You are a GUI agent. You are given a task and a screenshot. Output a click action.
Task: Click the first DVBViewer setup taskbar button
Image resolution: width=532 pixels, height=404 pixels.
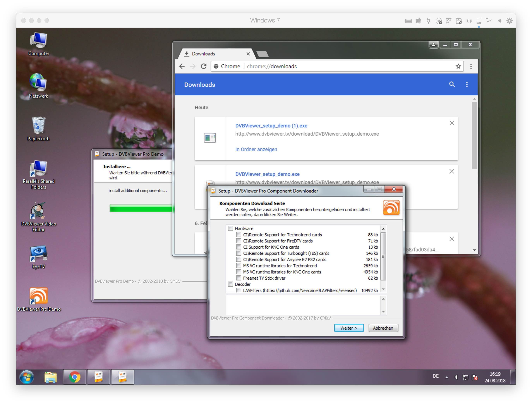pyautogui.click(x=99, y=377)
